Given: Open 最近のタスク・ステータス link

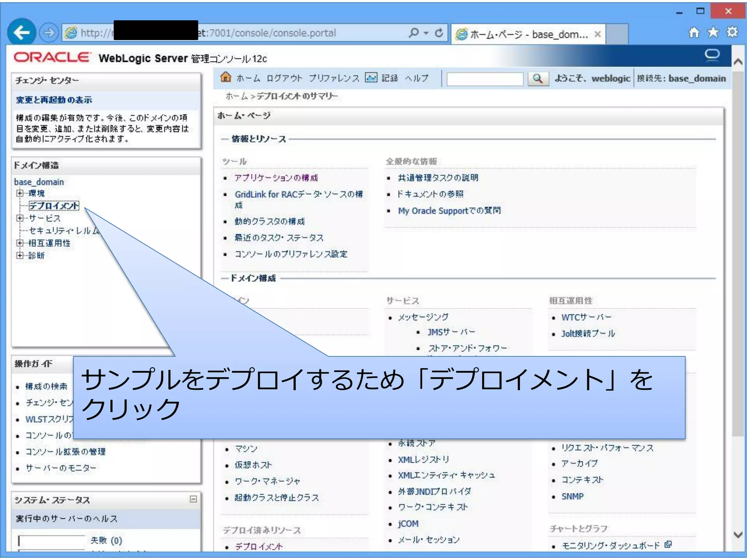Looking at the screenshot, I should tap(279, 238).
